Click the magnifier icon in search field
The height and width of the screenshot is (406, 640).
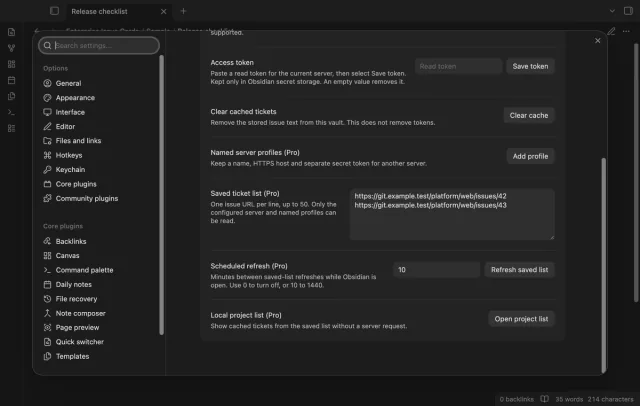coord(47,45)
